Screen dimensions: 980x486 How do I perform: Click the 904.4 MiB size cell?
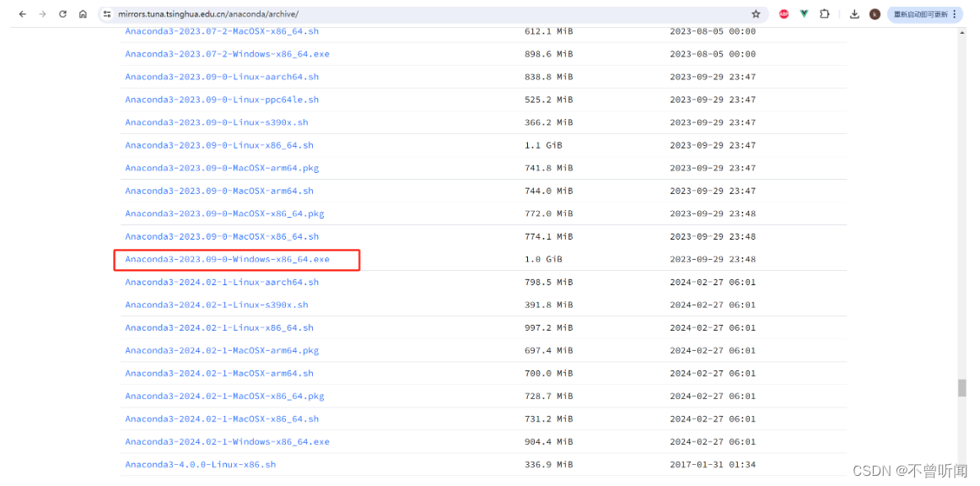pyautogui.click(x=549, y=441)
